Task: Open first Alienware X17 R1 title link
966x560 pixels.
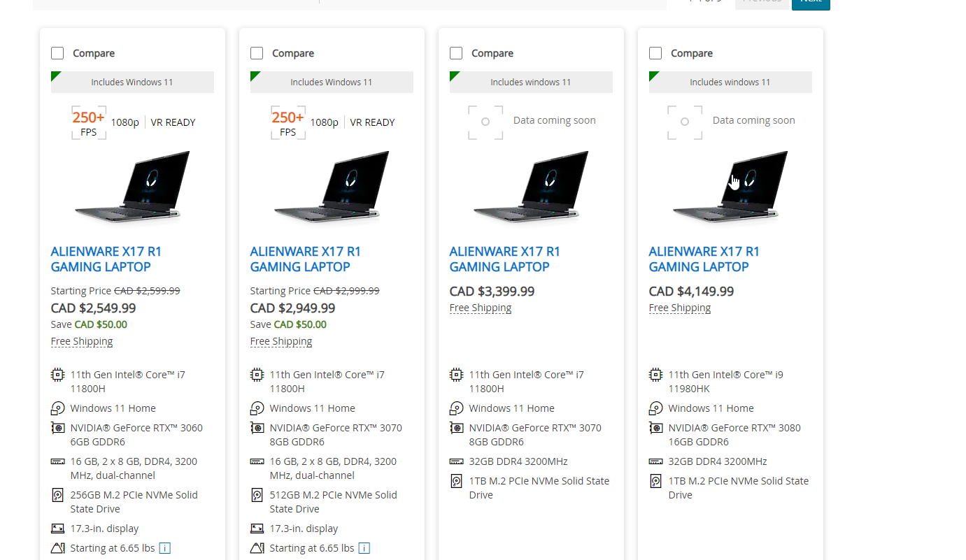Action: tap(106, 259)
